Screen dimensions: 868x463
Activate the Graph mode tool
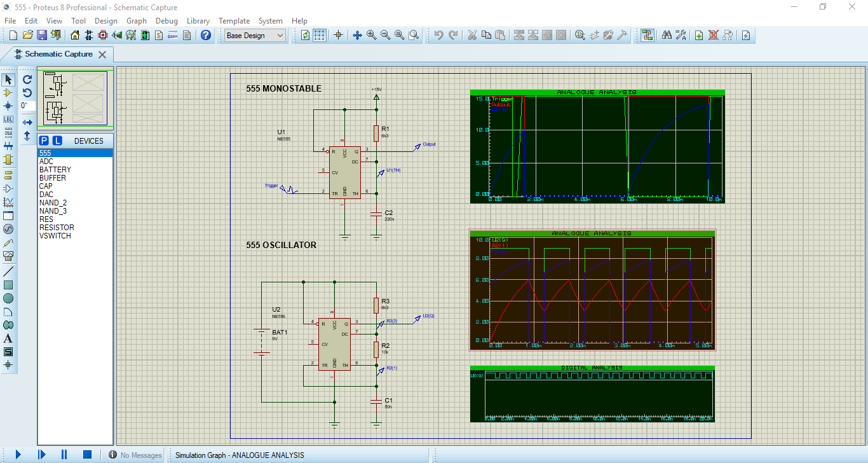pos(8,202)
